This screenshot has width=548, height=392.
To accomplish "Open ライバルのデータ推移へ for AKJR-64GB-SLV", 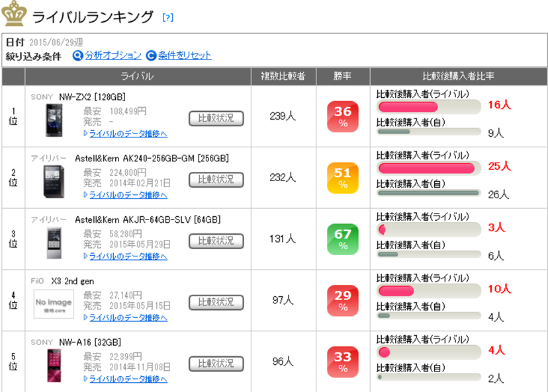I will pyautogui.click(x=126, y=256).
